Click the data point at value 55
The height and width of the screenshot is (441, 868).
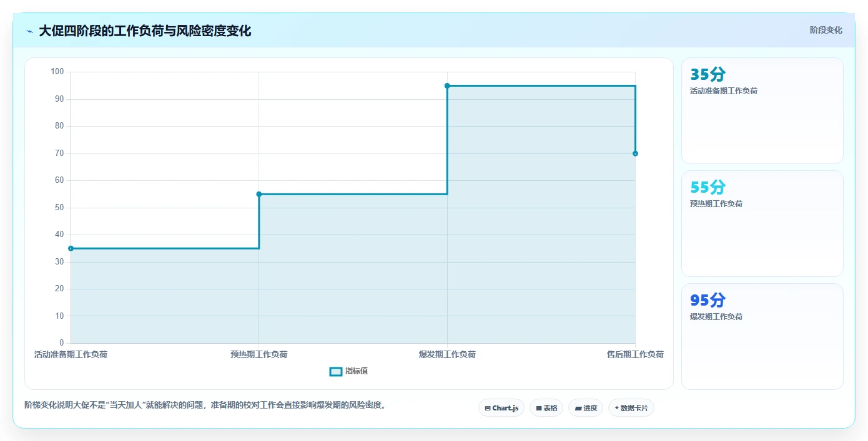click(x=259, y=194)
